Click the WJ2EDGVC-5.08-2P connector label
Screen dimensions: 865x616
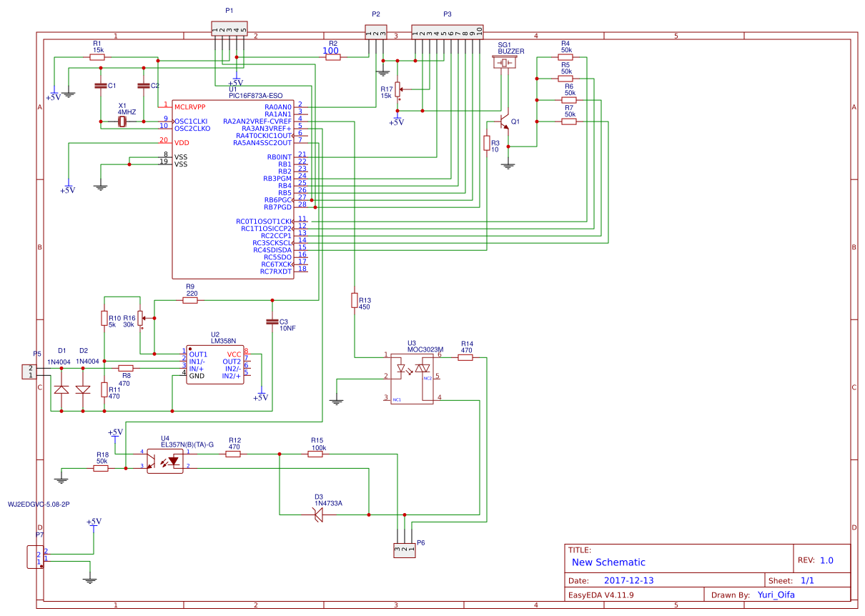(39, 503)
